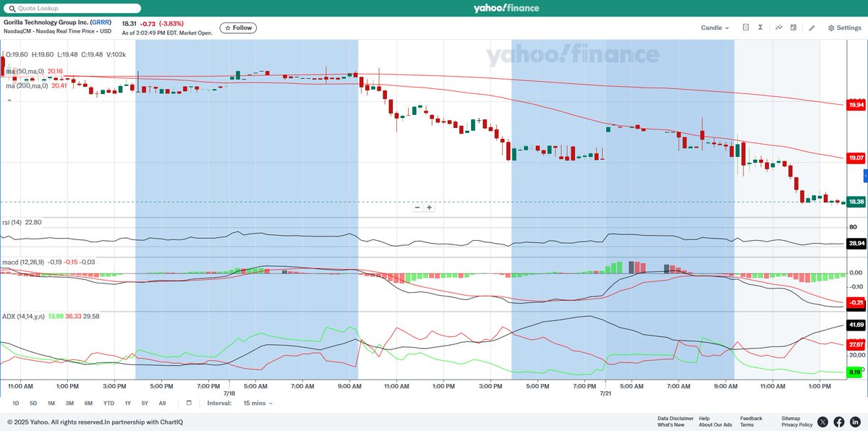This screenshot has width=868, height=431.
Task: Follow Gorilla Technology Group stock
Action: coord(238,27)
